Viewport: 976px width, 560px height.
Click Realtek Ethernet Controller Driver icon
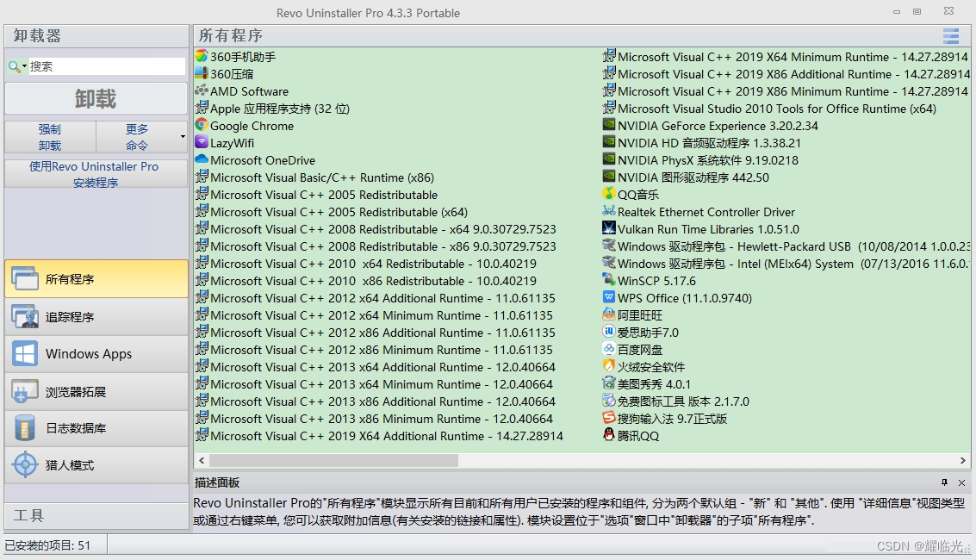pos(609,212)
